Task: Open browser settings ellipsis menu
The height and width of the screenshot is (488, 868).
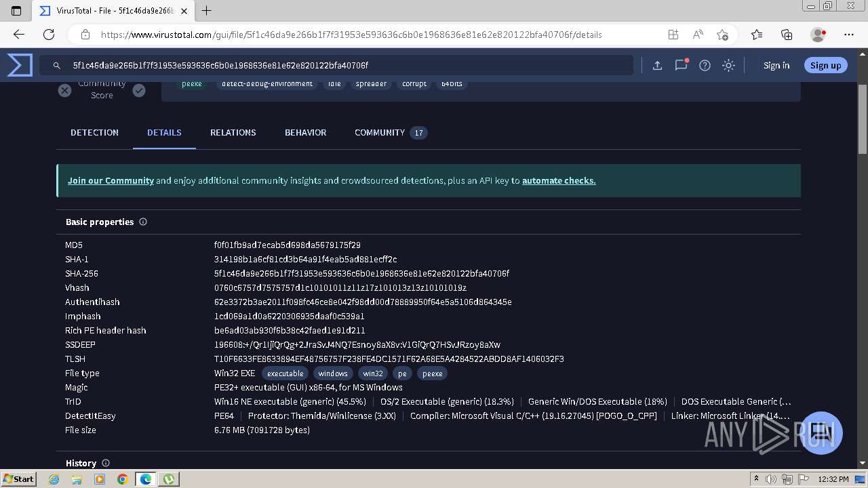Action: tap(848, 35)
